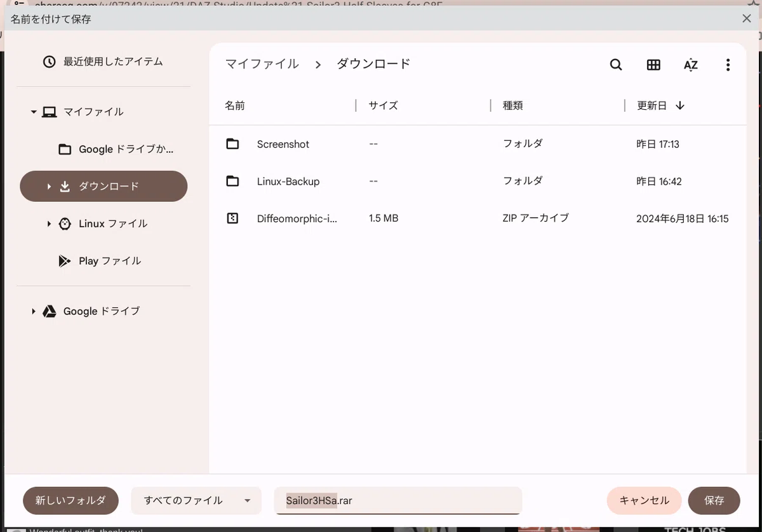Expand the Google ドライブ tree node

(x=33, y=311)
